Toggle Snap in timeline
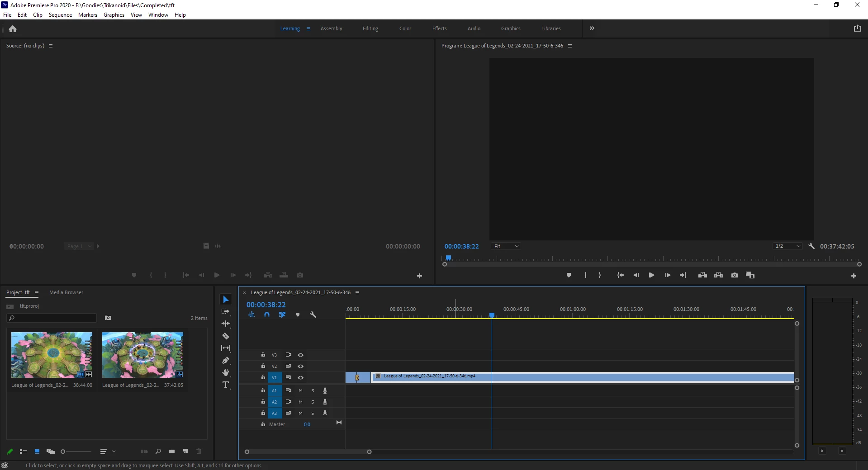This screenshot has height=470, width=868. pyautogui.click(x=267, y=315)
